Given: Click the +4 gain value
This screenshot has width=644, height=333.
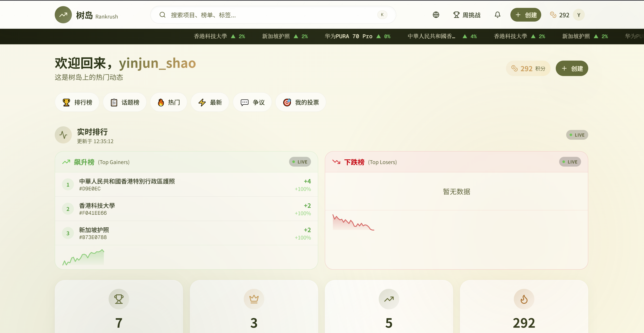Looking at the screenshot, I should point(307,181).
